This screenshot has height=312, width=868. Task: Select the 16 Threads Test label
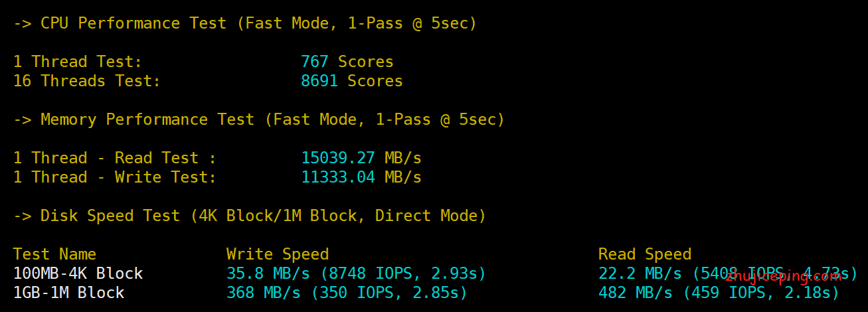[87, 81]
